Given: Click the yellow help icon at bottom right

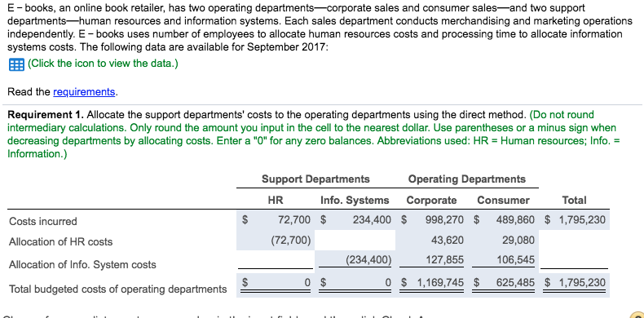Looking at the screenshot, I should pos(637,314).
